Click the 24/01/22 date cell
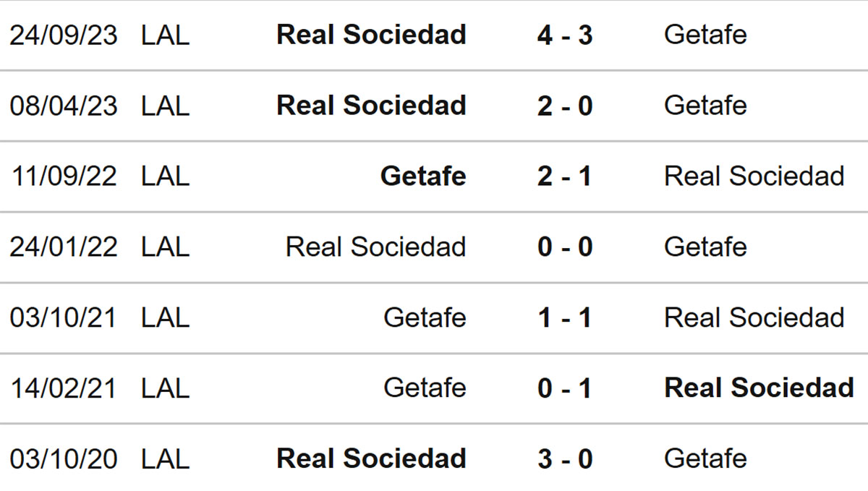The height and width of the screenshot is (491, 868). coord(64,247)
